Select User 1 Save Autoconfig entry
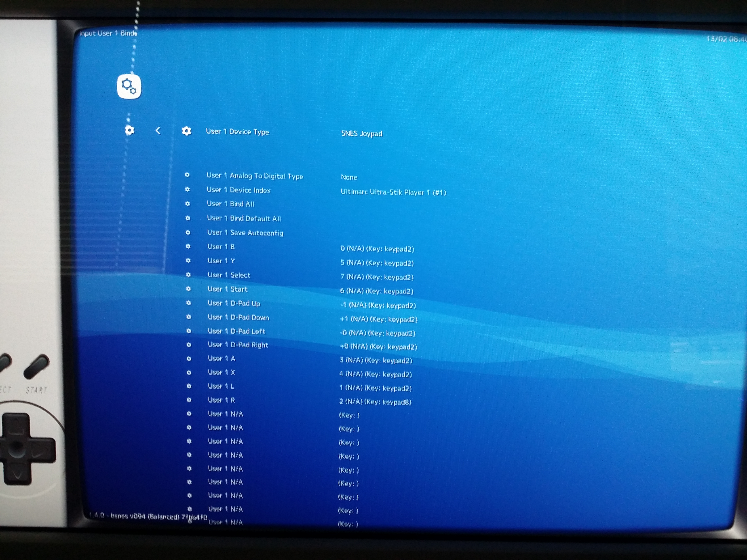Image resolution: width=747 pixels, height=560 pixels. point(245,233)
